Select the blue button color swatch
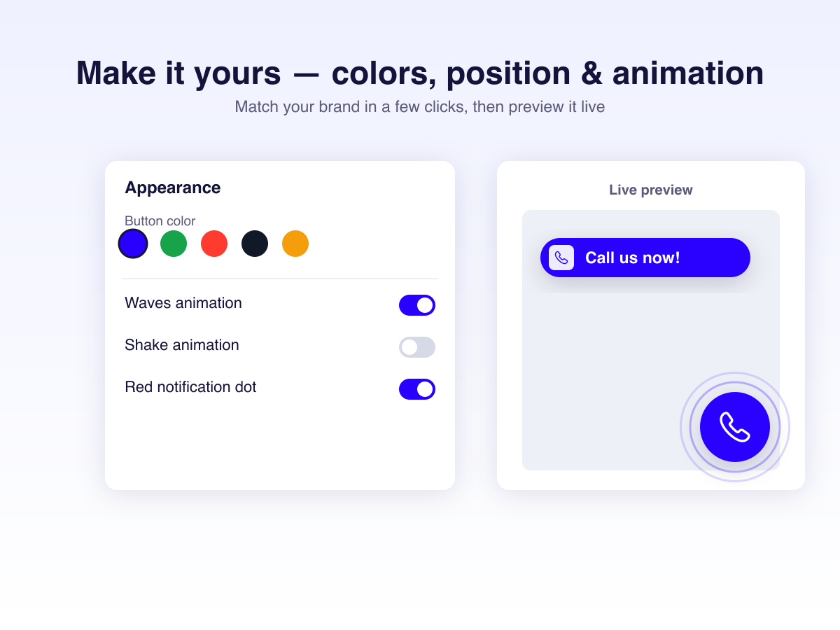Viewport: 840px width, 630px height. 133,244
